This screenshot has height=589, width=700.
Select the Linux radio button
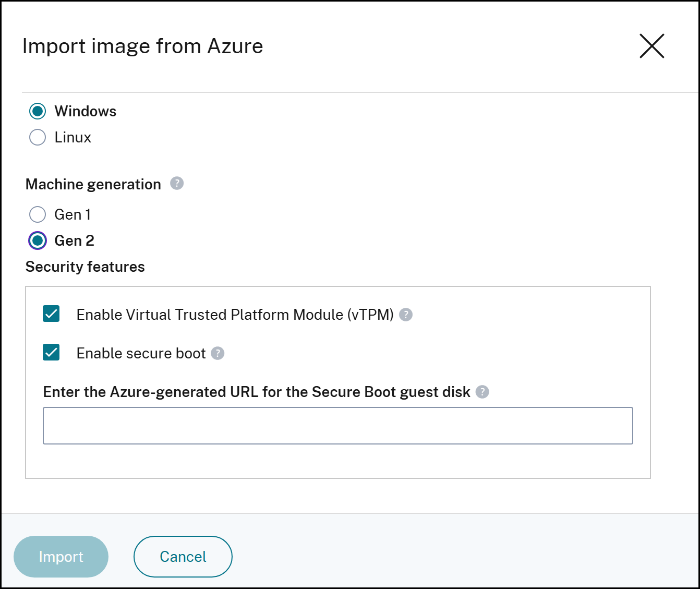tap(38, 137)
